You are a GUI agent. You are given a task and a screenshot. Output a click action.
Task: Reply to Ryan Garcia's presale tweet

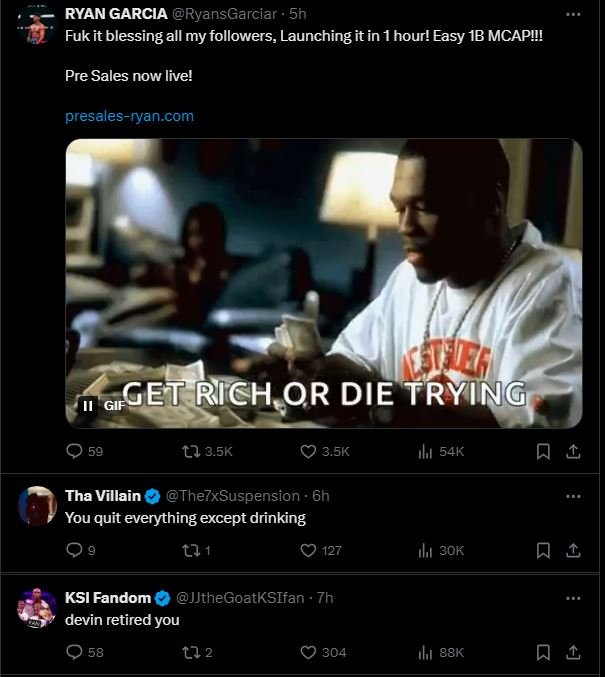click(x=74, y=451)
